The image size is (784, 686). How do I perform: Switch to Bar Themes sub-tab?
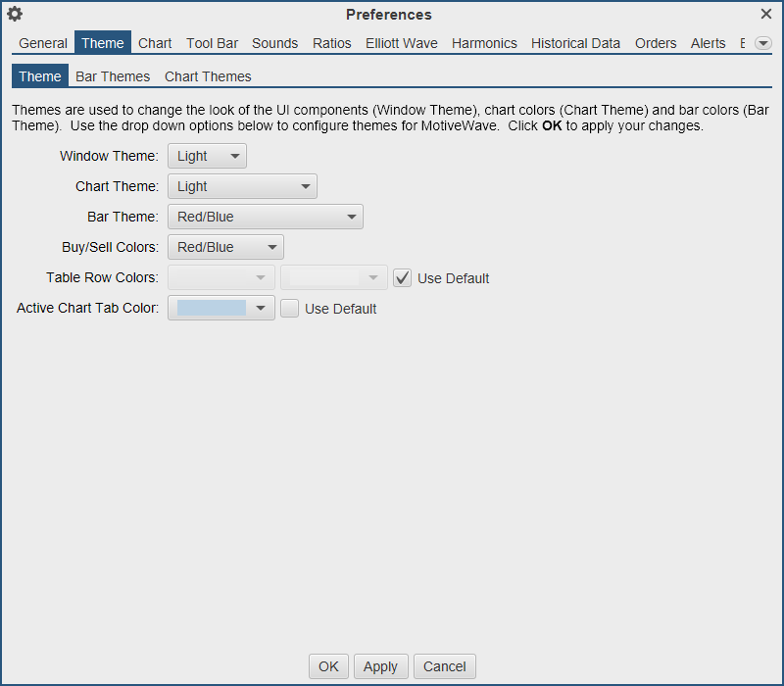point(113,76)
